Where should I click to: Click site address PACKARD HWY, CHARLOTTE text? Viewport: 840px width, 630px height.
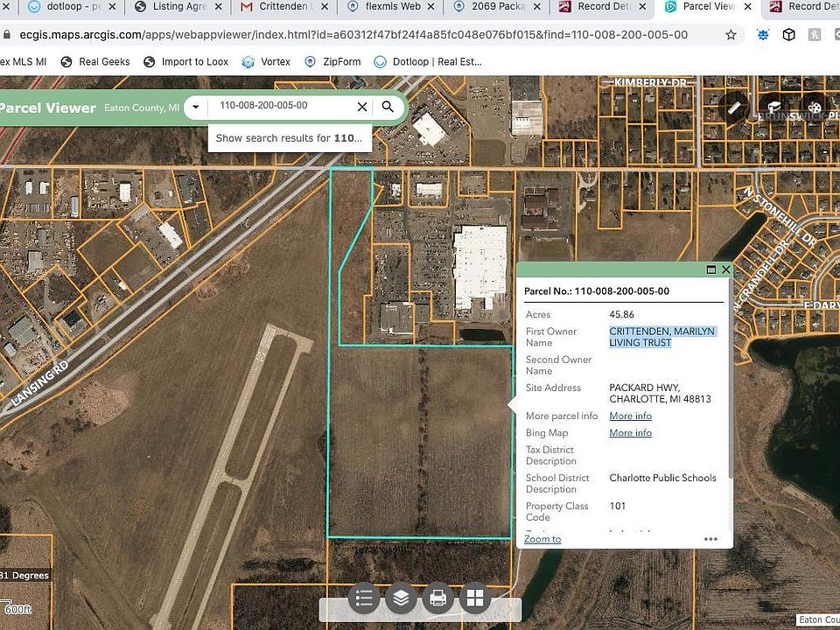pos(660,393)
